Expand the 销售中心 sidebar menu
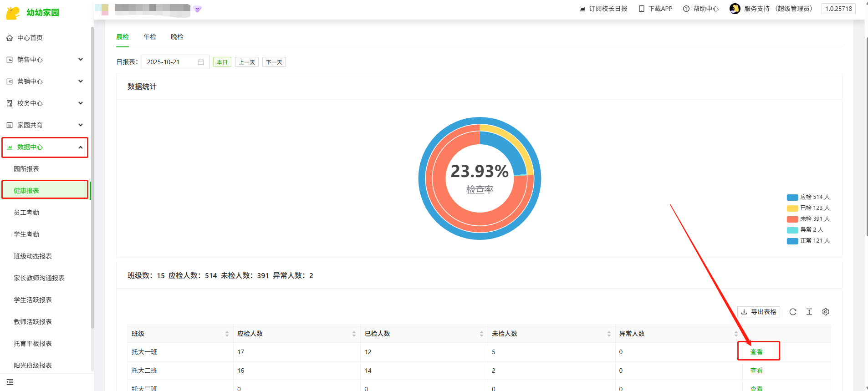 click(x=45, y=60)
